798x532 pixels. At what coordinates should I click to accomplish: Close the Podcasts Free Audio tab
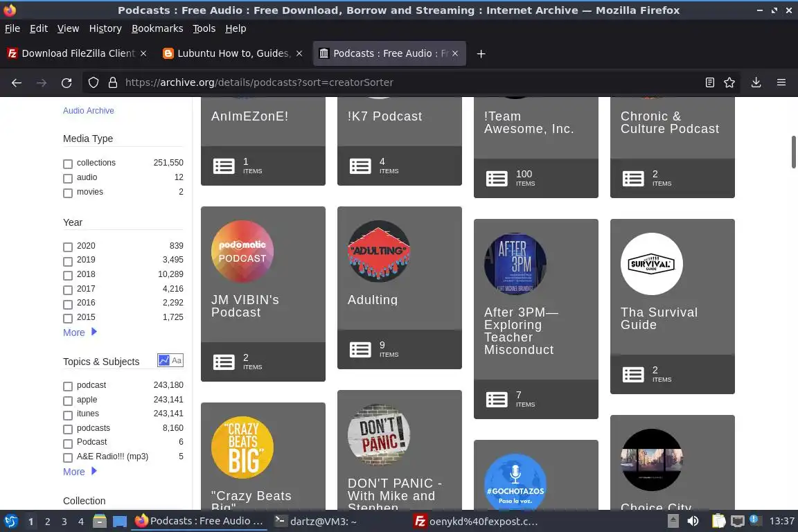pos(455,53)
